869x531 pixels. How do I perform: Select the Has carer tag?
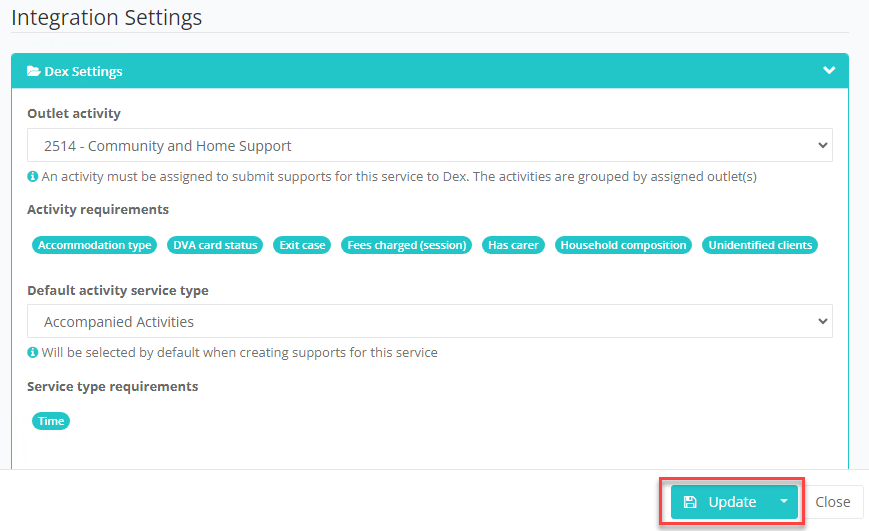click(513, 245)
